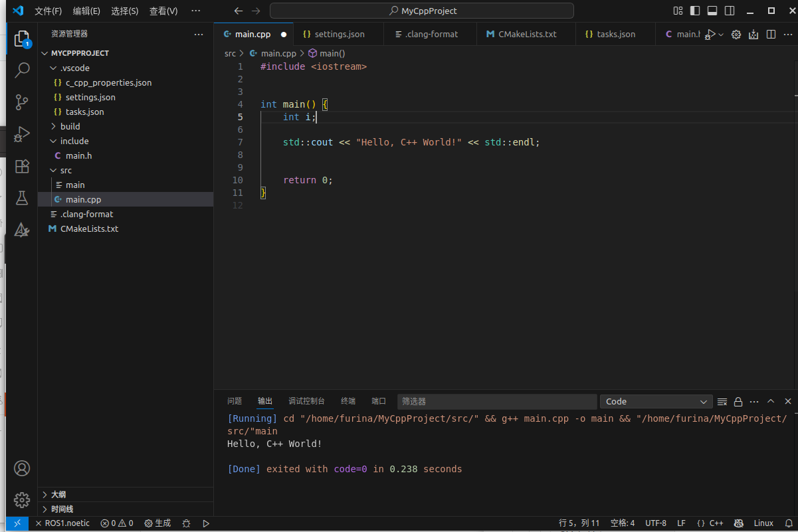798x532 pixels.
Task: Open the Source Control view
Action: (x=22, y=102)
